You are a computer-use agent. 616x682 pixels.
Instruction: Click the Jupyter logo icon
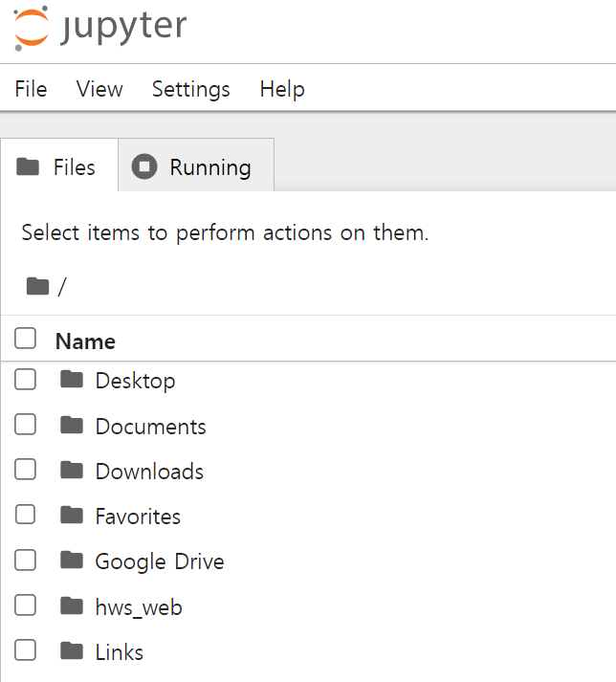tap(32, 28)
